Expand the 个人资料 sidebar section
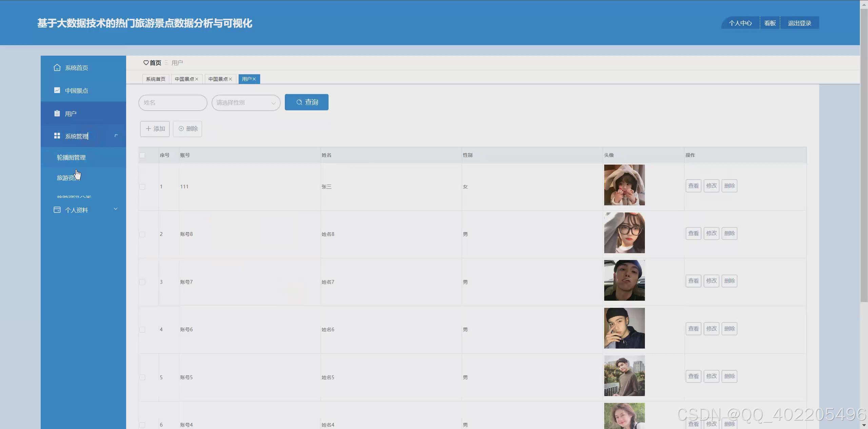Screen dimensions: 868x429 [x=116, y=209]
